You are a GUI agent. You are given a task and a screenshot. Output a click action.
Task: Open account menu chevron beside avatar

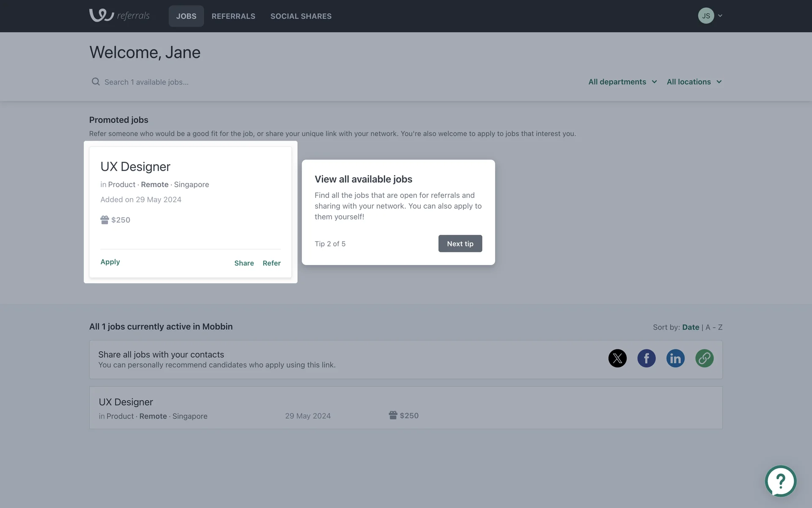(x=720, y=16)
